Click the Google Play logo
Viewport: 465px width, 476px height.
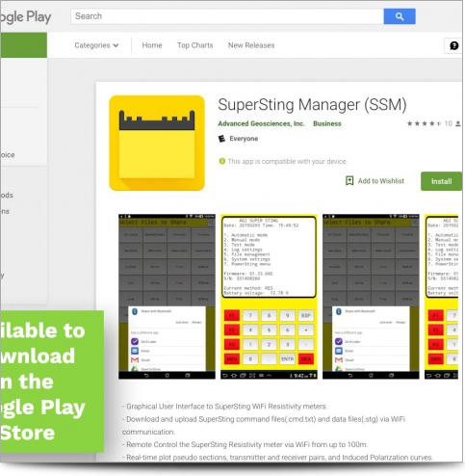[26, 17]
